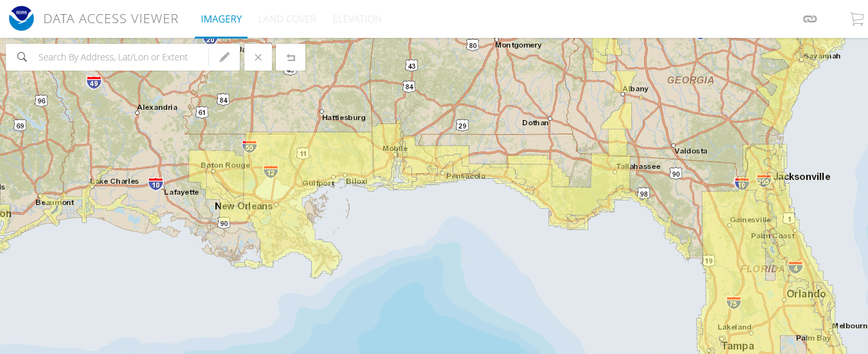Click the New Orleans label on map
This screenshot has height=354, width=868.
coord(244,206)
